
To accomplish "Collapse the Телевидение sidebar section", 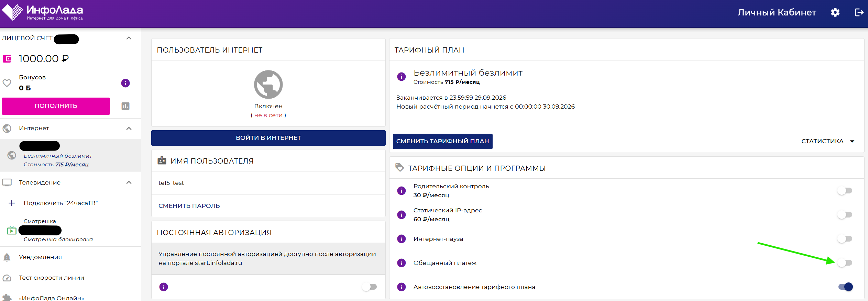I will 129,182.
